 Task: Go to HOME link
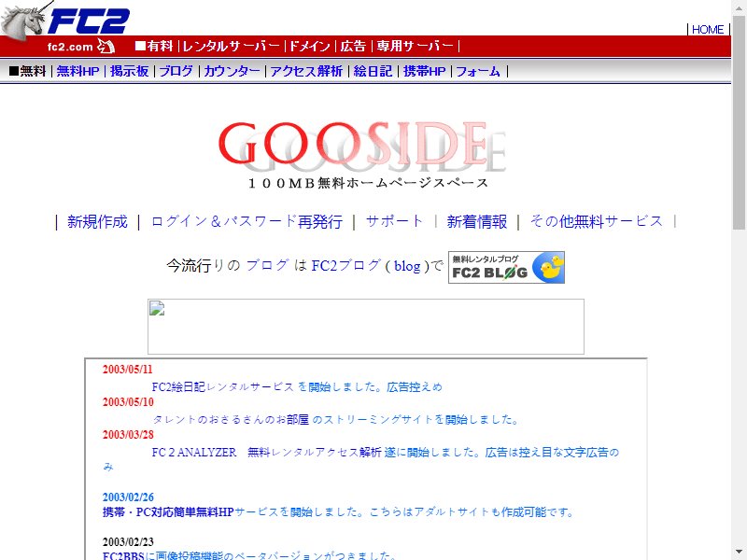point(708,30)
